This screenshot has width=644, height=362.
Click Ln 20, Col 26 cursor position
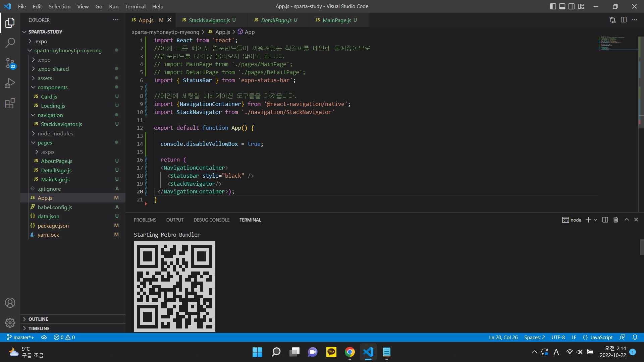pos(503,338)
